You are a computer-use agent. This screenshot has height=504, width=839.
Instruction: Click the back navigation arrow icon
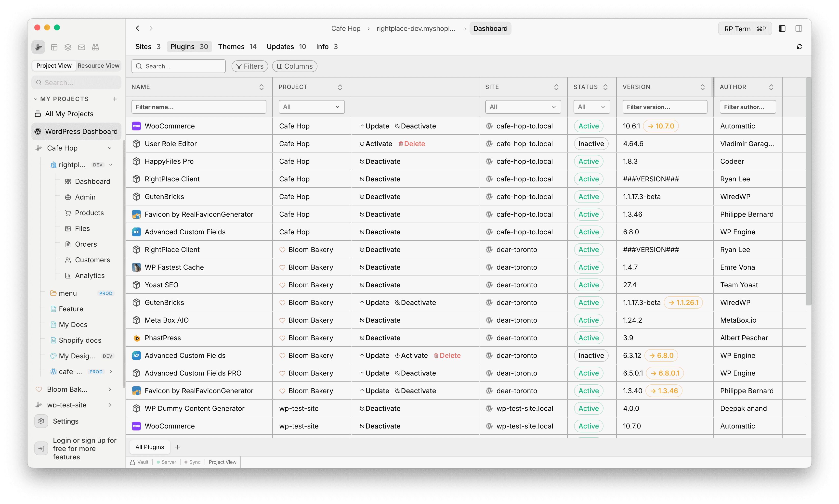click(137, 28)
